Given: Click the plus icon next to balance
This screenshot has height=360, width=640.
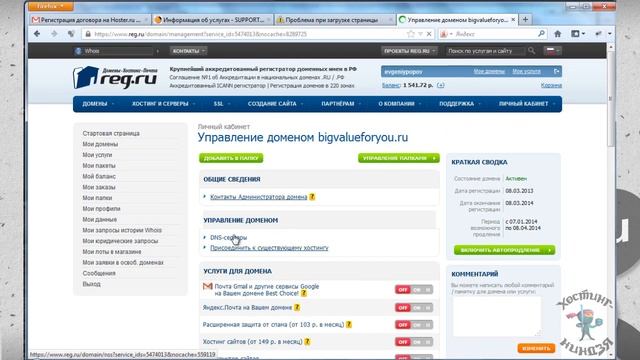Looking at the screenshot, I should click(440, 85).
